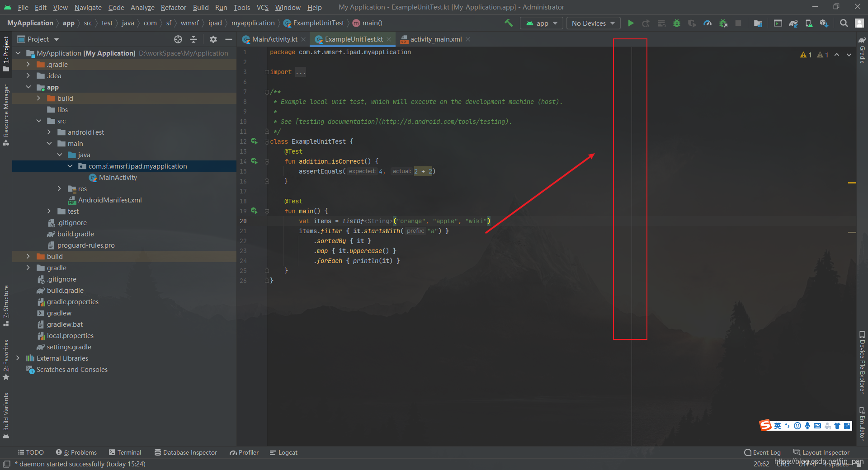Image resolution: width=868 pixels, height=470 pixels.
Task: Run the app with green play button
Action: 631,23
